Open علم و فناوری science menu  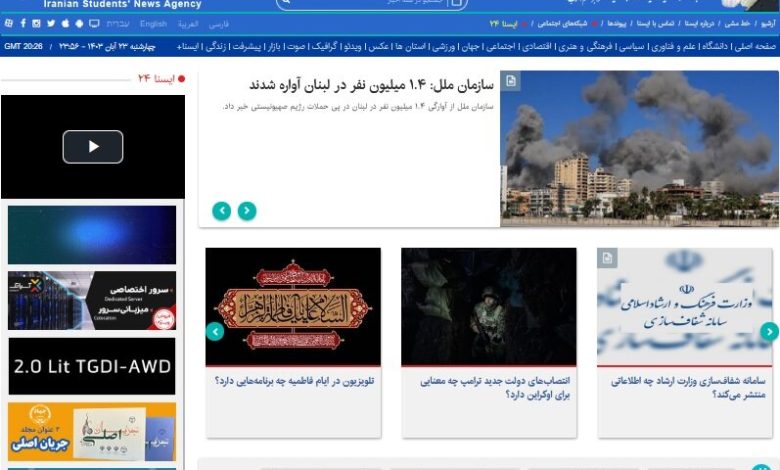click(x=673, y=46)
